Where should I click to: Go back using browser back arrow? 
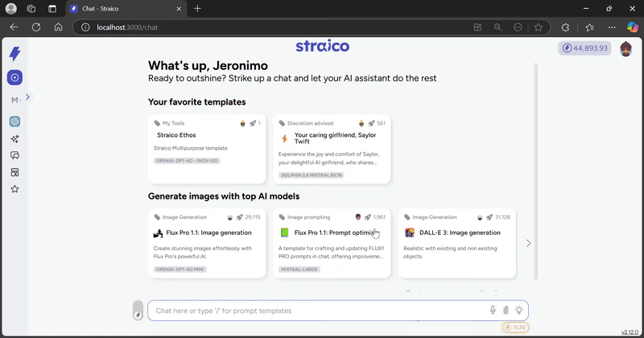pos(14,27)
